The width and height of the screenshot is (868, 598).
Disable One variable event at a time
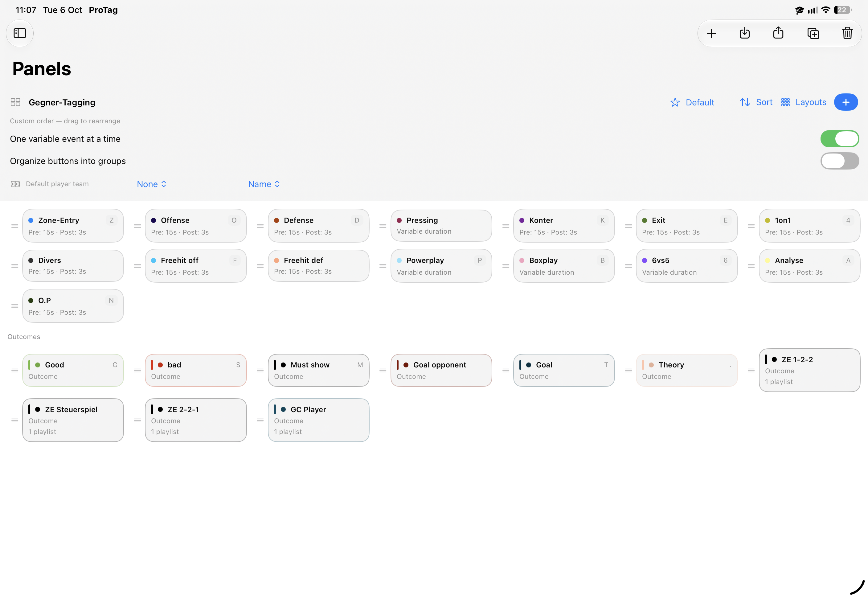click(839, 139)
